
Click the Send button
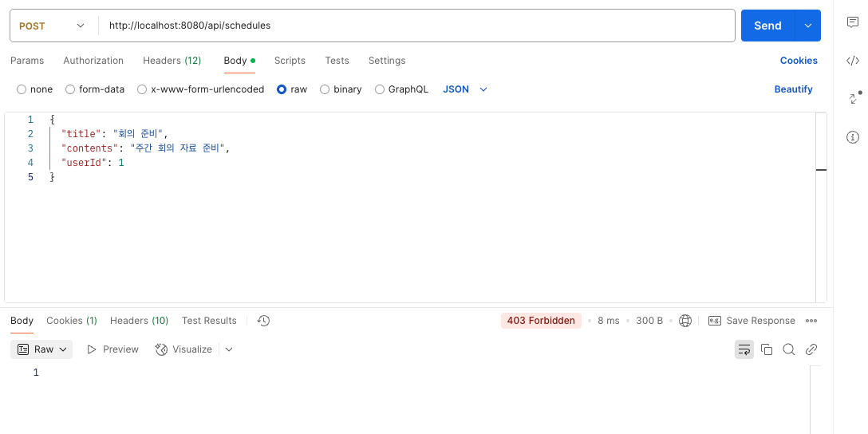coord(767,26)
